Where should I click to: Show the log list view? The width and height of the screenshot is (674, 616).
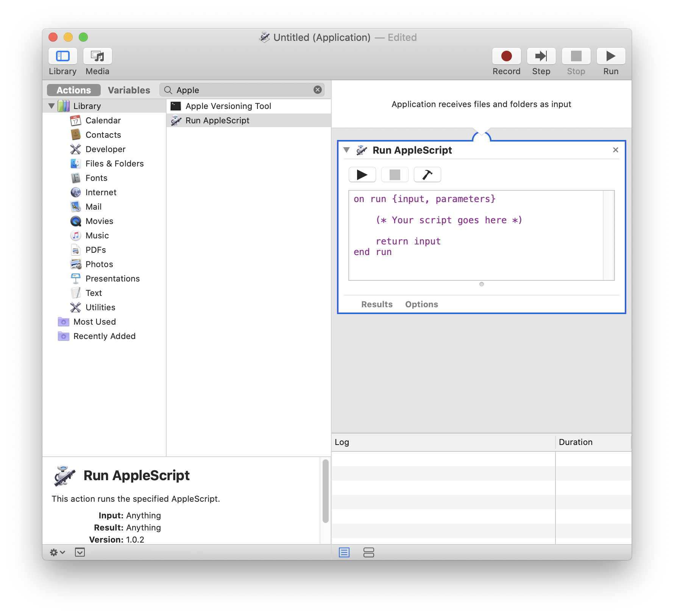point(344,552)
